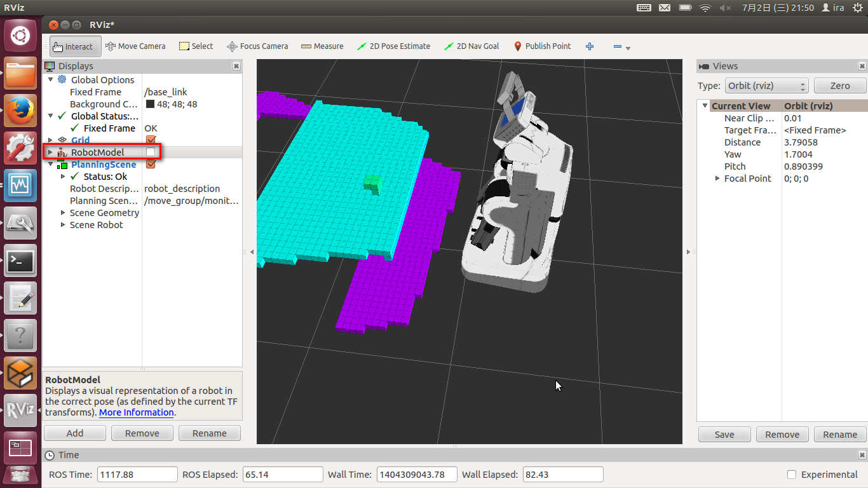Click the Background Color swatch 48; 48; 48
Viewport: 868px width, 488px height.
[150, 104]
